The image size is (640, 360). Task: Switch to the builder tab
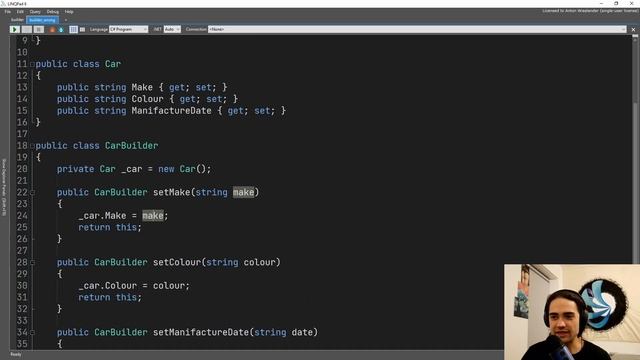point(17,20)
